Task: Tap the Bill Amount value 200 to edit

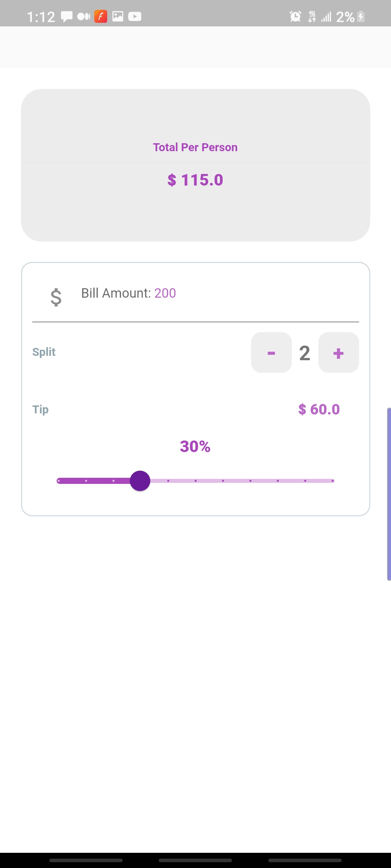Action: pyautogui.click(x=165, y=293)
